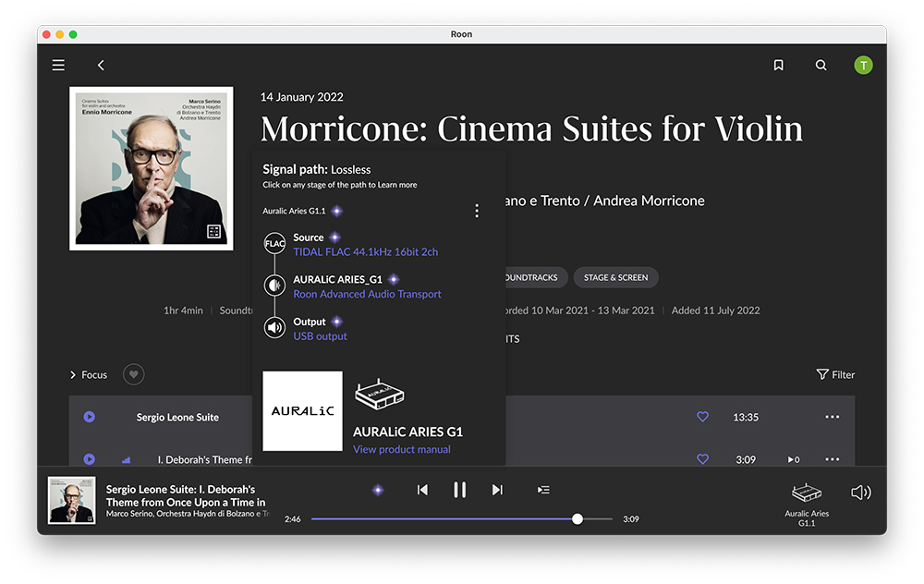Screen dimensions: 924x584
Task: Click the release date '14 January 2022'
Action: 302,97
